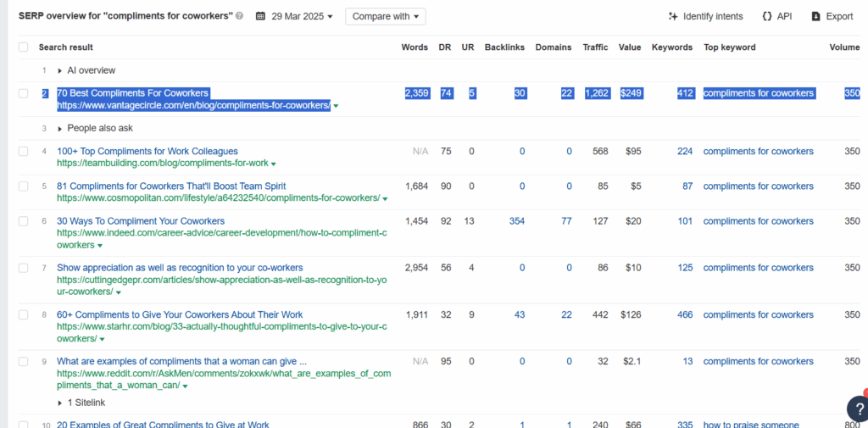
Task: Click the Keywords column header
Action: tap(672, 47)
